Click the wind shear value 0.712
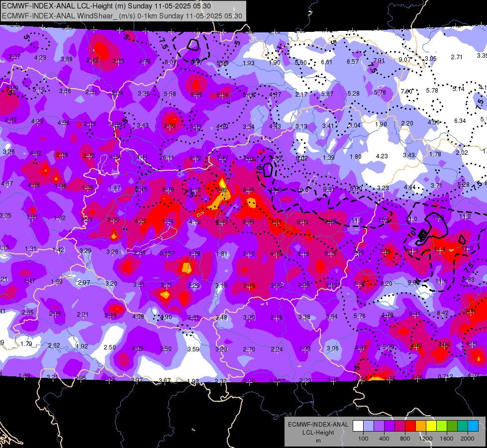Screen dimensions: 487x448 tap(446, 377)
